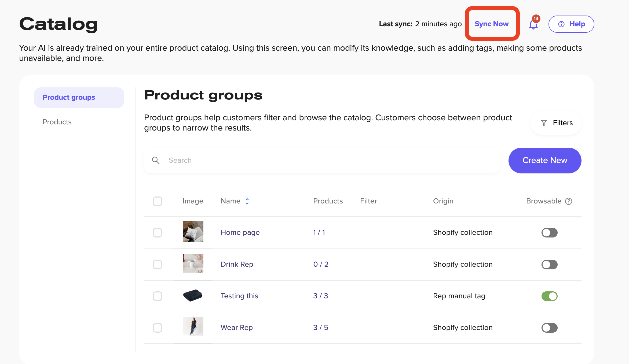Click Drink Rep's 'Shopify collection' origin
The width and height of the screenshot is (629, 364).
[x=463, y=264]
